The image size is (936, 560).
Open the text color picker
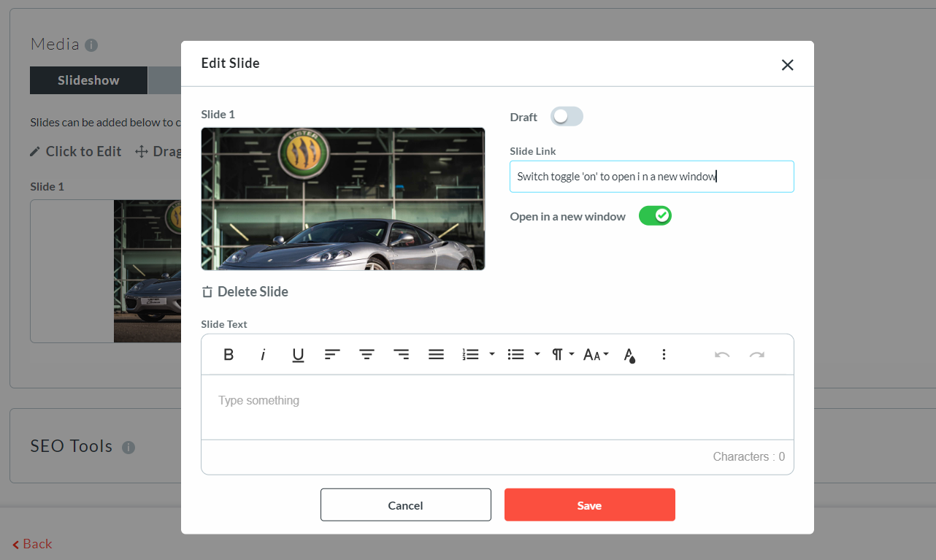tap(629, 355)
